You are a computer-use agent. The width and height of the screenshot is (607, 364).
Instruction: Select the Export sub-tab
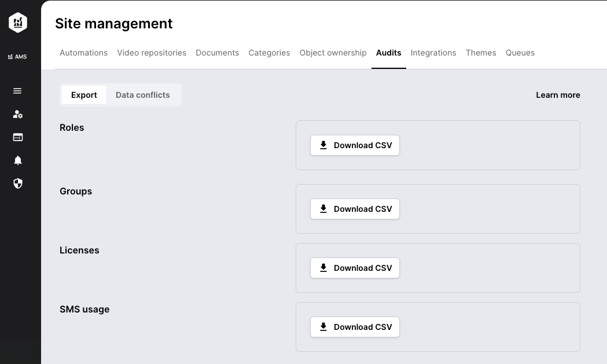click(x=84, y=95)
